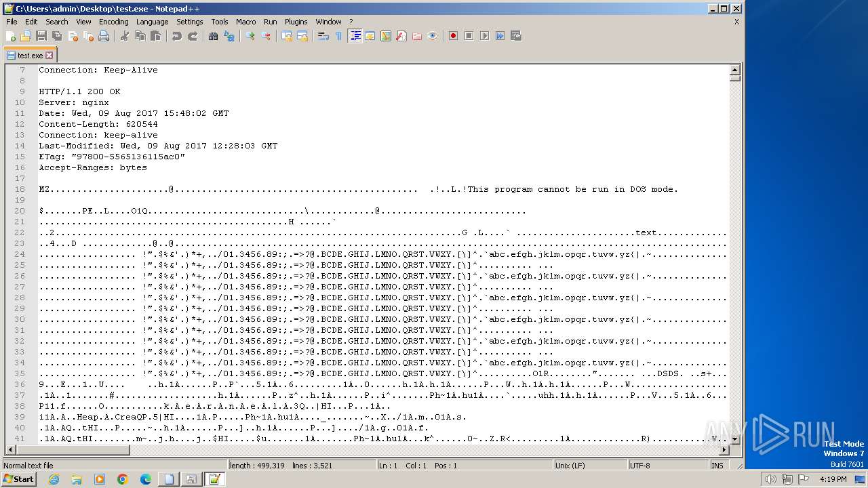Image resolution: width=868 pixels, height=488 pixels.
Task: Click the Save toolbar icon
Action: click(x=41, y=36)
